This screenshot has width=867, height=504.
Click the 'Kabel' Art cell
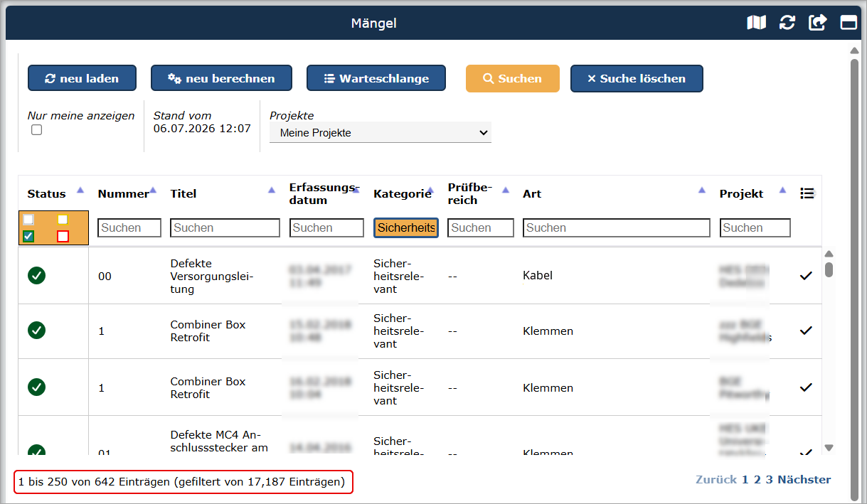click(538, 276)
